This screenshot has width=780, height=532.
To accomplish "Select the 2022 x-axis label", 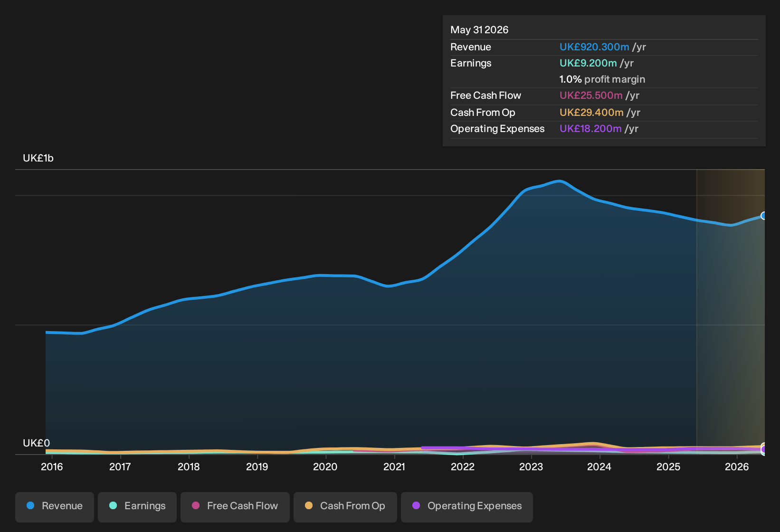I will tap(463, 467).
